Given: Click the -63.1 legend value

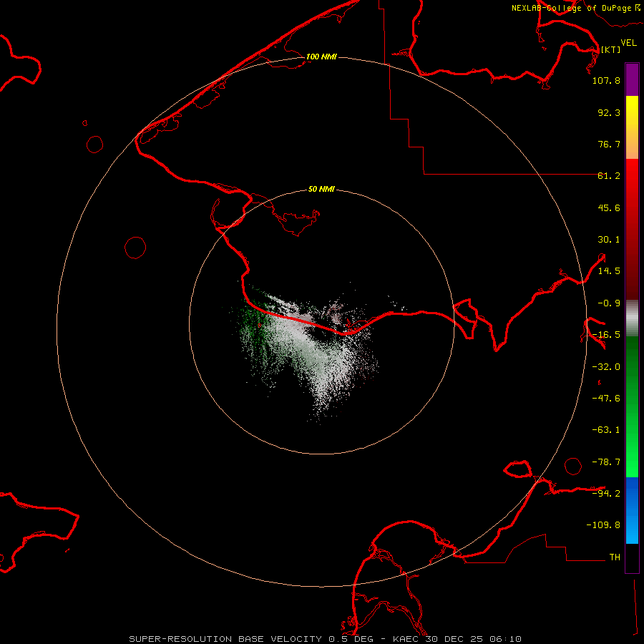Looking at the screenshot, I should pyautogui.click(x=606, y=430).
